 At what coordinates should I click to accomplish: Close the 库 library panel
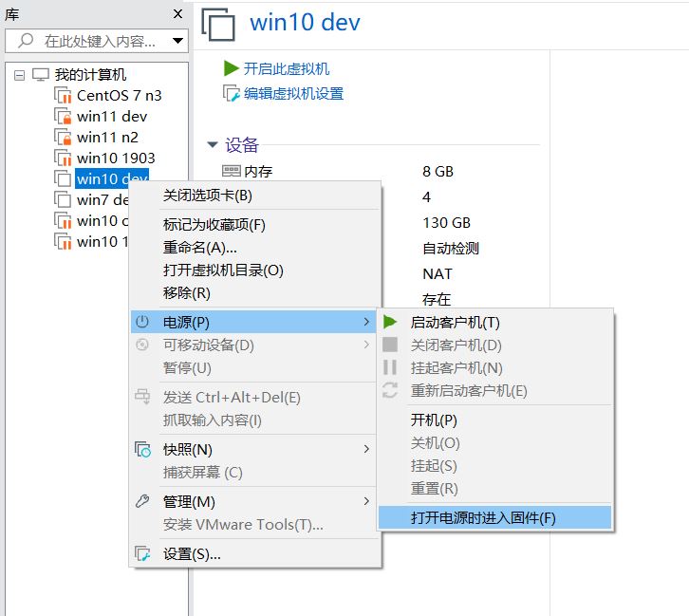tap(178, 14)
